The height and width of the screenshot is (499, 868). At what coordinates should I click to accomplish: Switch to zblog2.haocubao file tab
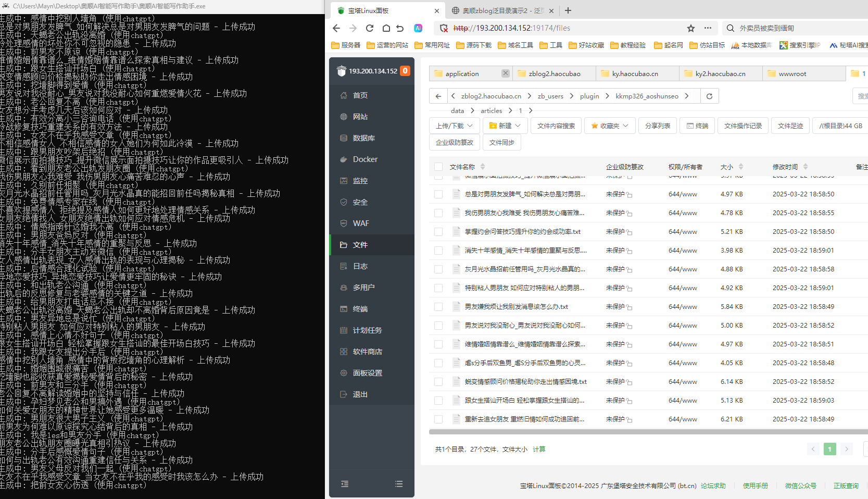pyautogui.click(x=554, y=73)
